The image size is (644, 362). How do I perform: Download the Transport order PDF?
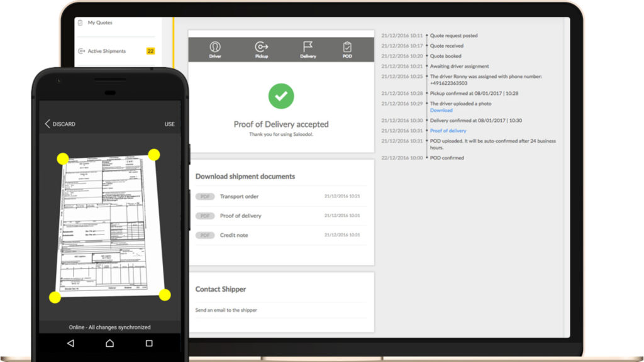pyautogui.click(x=239, y=197)
